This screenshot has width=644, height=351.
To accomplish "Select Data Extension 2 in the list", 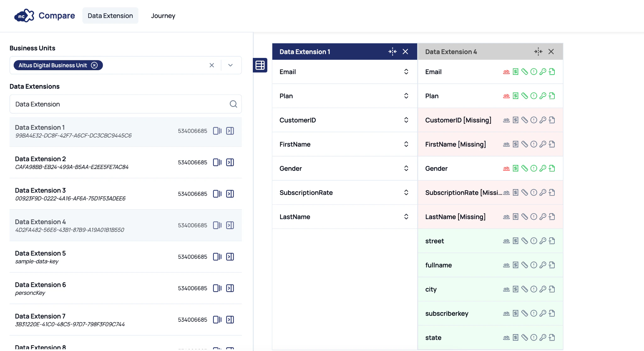I will coord(125,162).
